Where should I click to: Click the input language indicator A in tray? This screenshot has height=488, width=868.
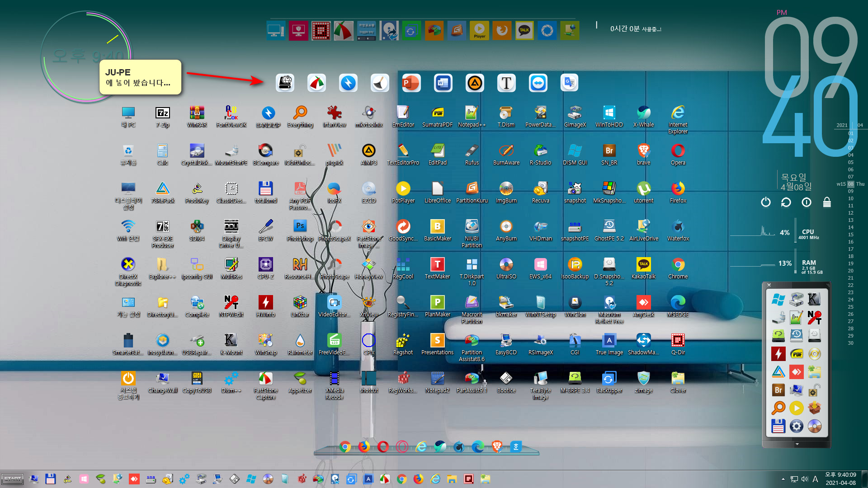pyautogui.click(x=815, y=479)
